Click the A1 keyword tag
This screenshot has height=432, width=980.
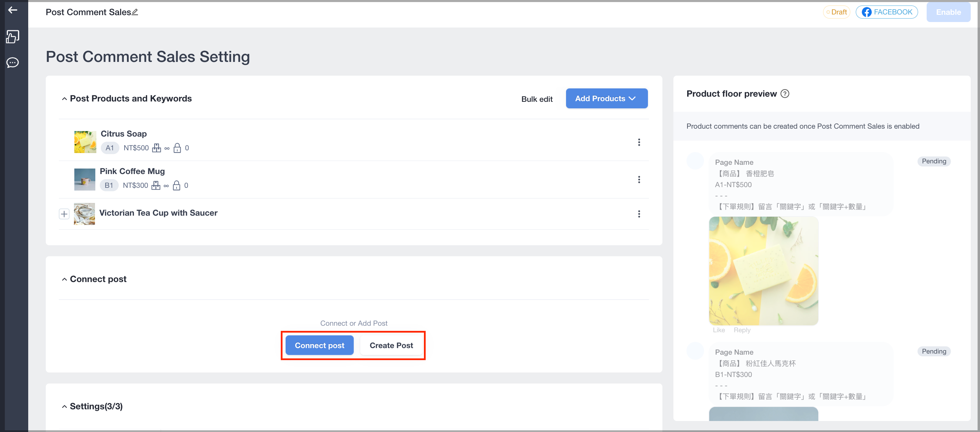[110, 148]
